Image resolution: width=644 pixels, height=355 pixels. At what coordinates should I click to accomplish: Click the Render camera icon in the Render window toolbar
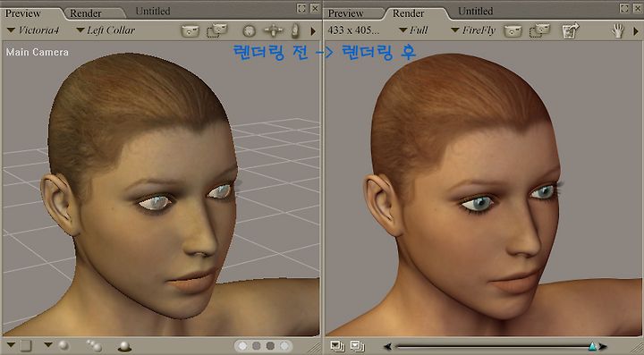tap(513, 30)
